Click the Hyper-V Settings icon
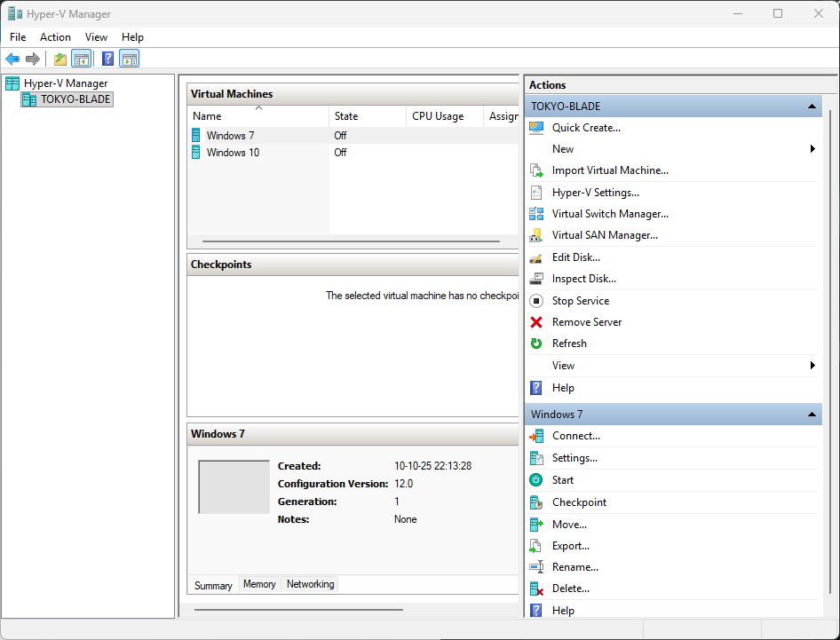 click(536, 193)
